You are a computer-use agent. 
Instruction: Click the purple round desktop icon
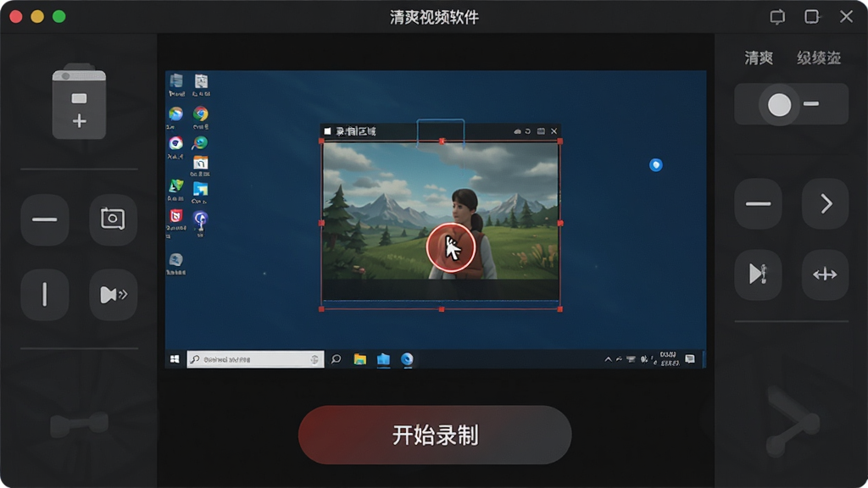[200, 219]
